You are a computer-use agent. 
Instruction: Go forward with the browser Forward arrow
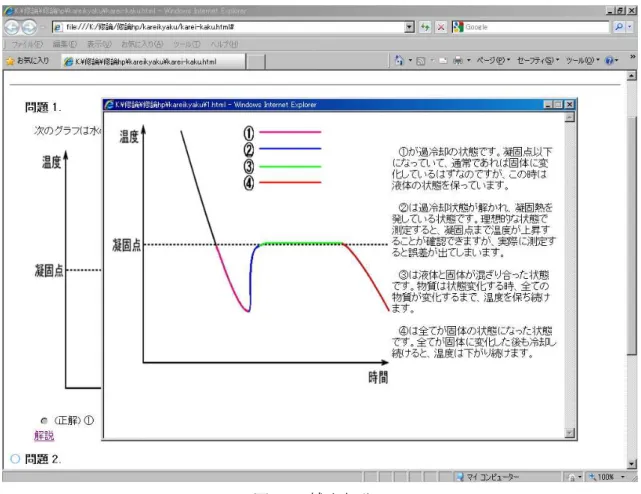(29, 27)
